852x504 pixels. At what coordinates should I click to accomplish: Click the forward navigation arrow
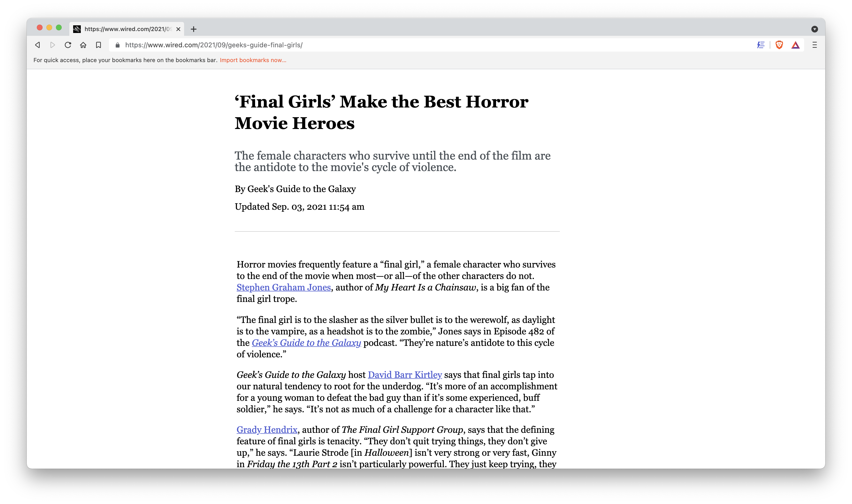[52, 45]
